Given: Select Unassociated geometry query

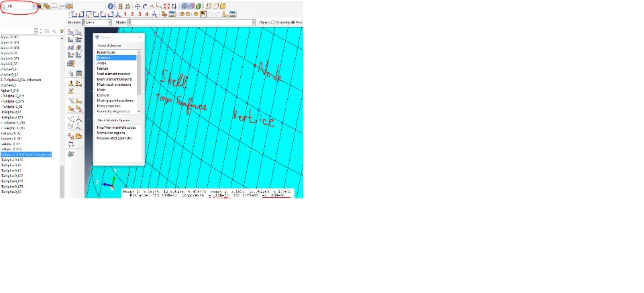Looking at the screenshot, I should pos(114,138).
